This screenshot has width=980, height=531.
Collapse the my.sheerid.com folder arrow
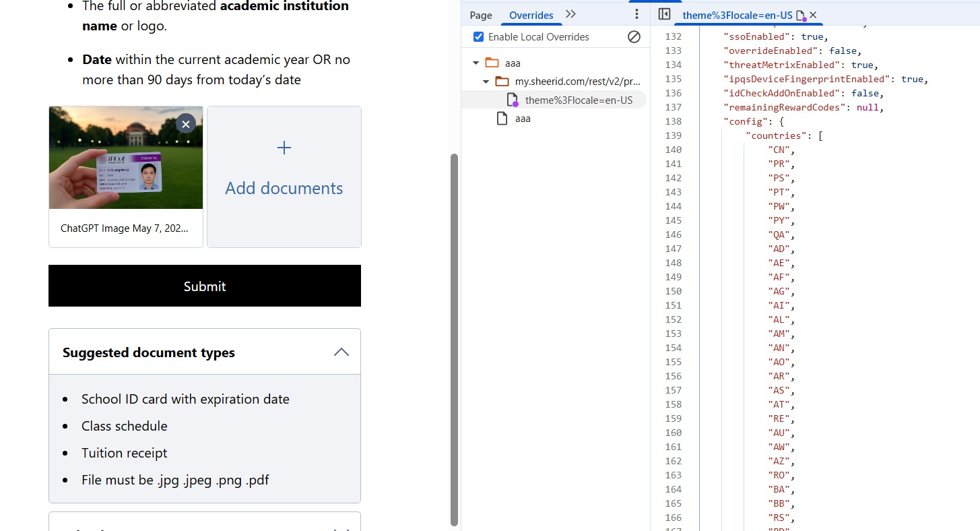pos(486,82)
